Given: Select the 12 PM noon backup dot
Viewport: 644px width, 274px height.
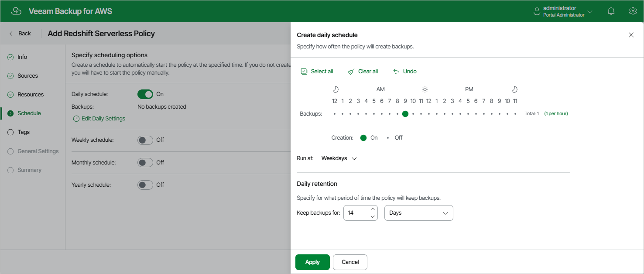Looking at the screenshot, I should click(x=429, y=114).
